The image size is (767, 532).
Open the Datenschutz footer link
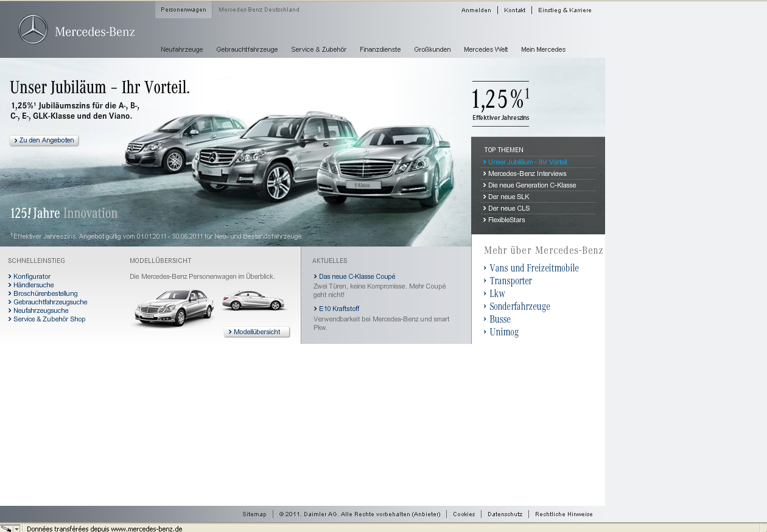pyautogui.click(x=505, y=514)
